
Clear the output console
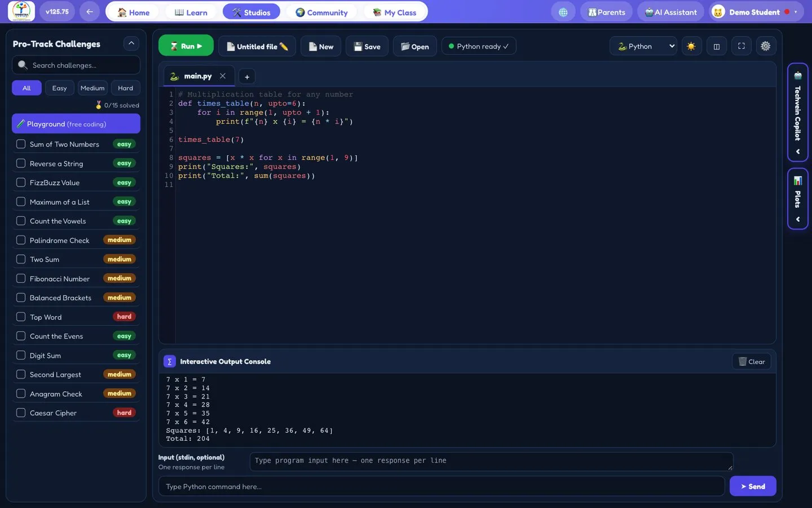pyautogui.click(x=752, y=362)
